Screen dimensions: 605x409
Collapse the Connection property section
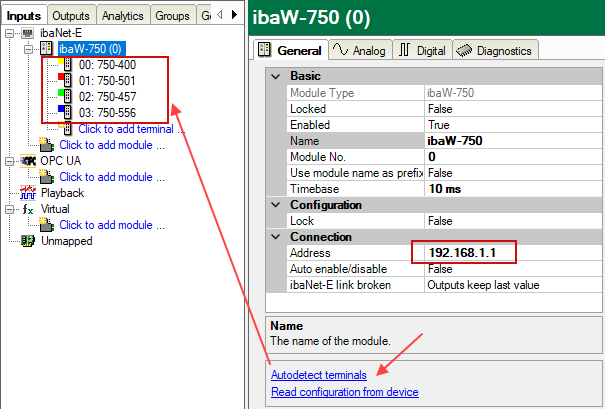276,236
